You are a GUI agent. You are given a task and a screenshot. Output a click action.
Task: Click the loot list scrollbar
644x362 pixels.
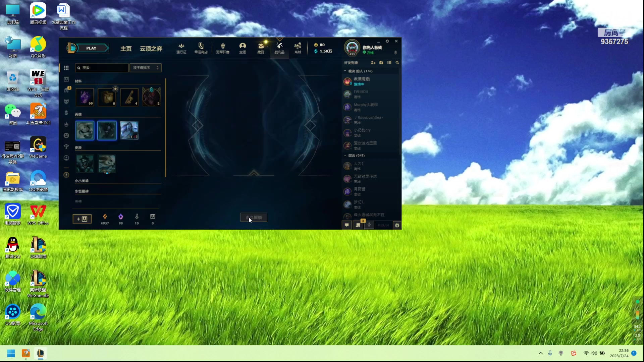coord(165,128)
